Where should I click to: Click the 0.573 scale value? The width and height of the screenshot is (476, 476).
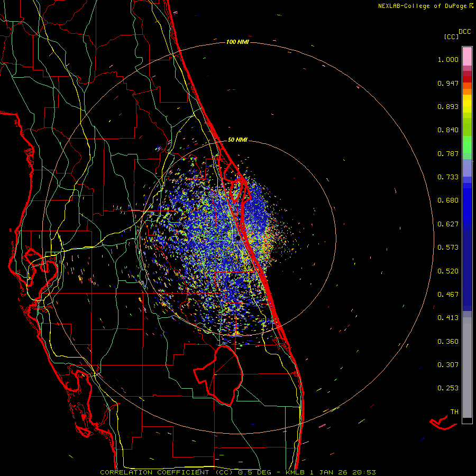pos(448,248)
